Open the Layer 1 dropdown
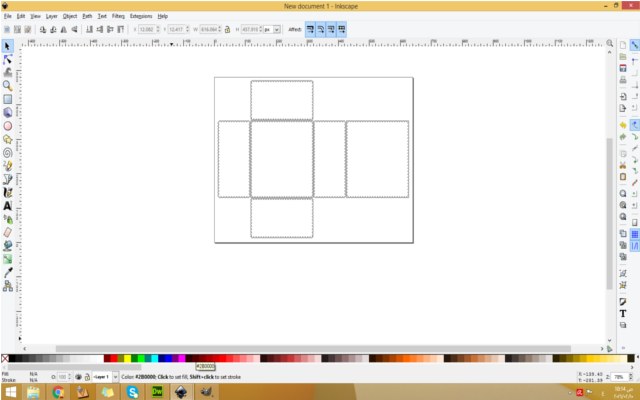Screen dimensions: 640x400 [105, 377]
